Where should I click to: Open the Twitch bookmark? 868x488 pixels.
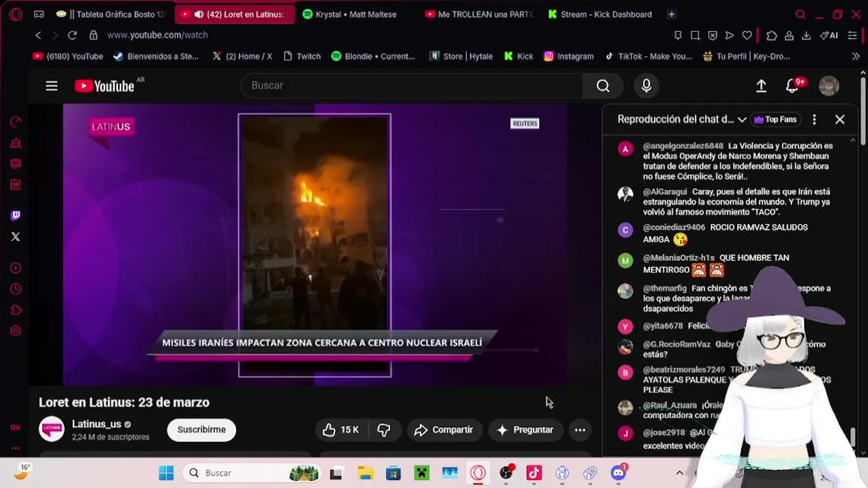(x=301, y=56)
